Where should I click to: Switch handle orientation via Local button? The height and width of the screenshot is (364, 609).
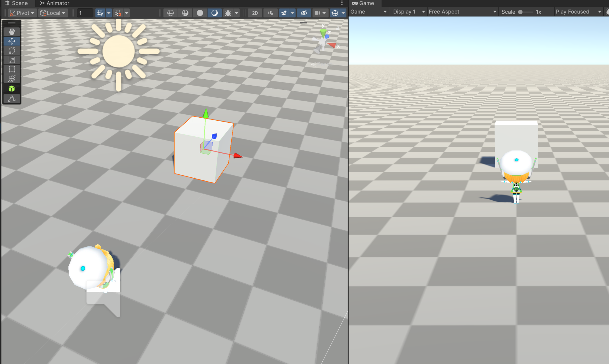click(x=53, y=13)
